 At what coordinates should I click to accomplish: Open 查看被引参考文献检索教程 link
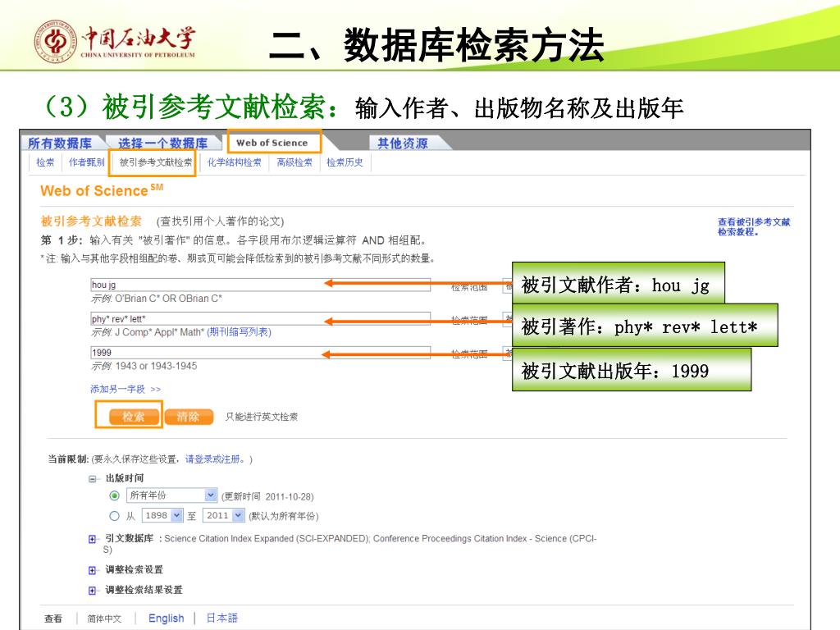(x=754, y=226)
